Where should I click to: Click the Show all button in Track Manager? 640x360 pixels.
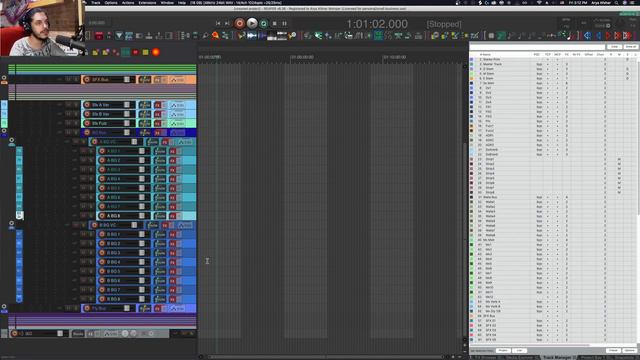coord(631,47)
